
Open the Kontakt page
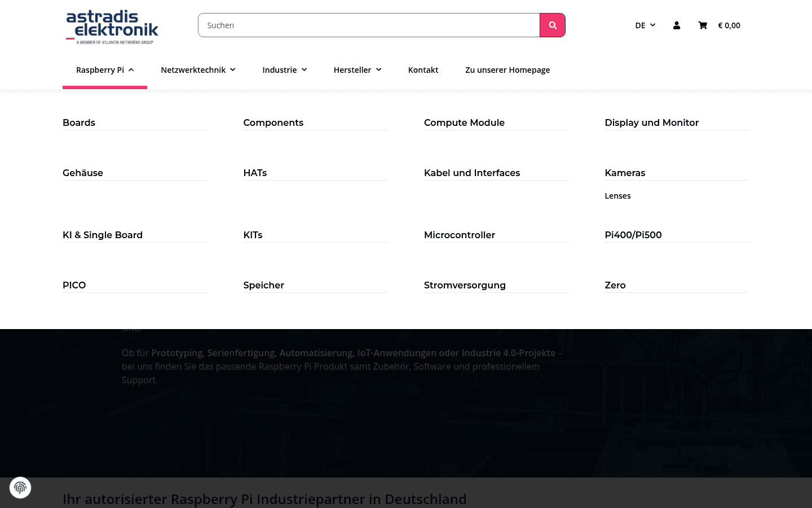pos(423,70)
